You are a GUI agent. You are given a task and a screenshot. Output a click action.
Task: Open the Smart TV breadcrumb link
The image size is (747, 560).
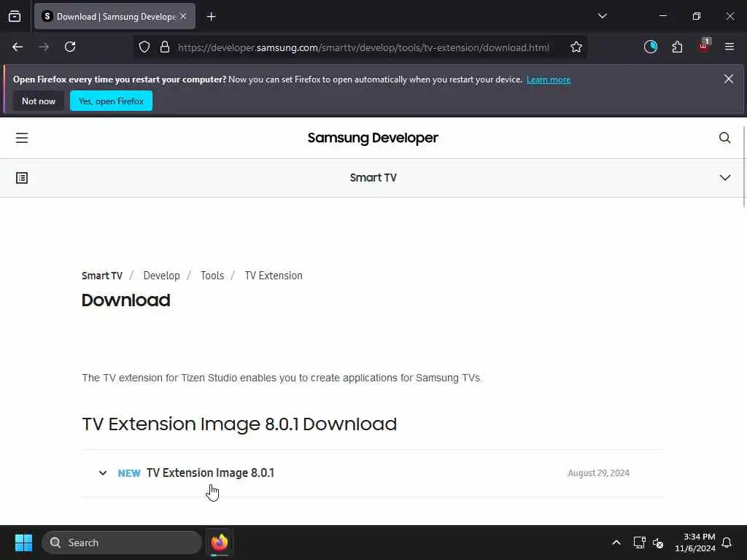tap(102, 276)
